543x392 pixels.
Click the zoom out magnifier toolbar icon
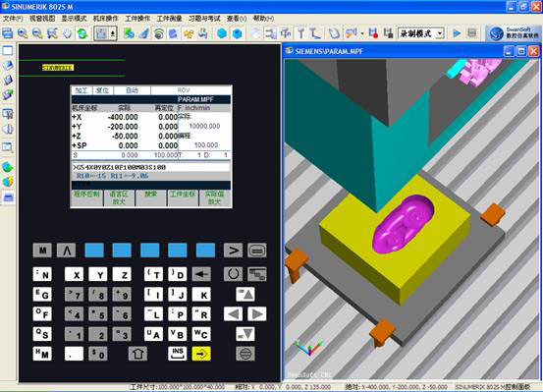click(37, 33)
